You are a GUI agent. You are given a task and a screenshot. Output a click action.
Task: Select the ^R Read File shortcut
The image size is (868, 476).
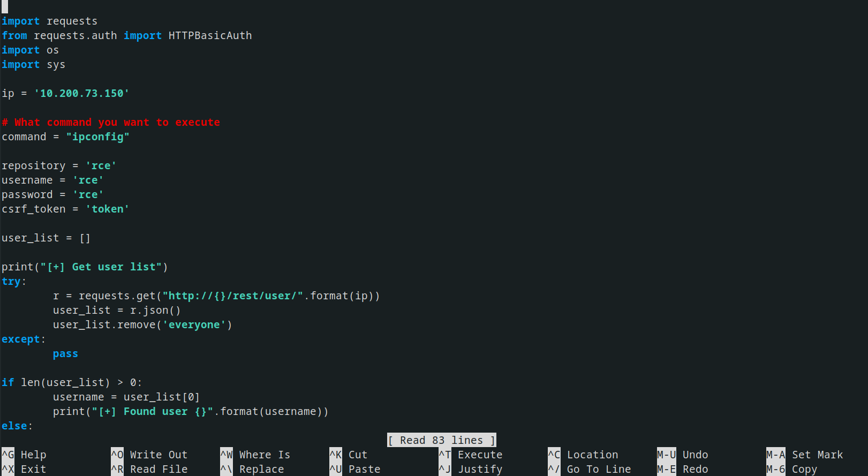point(149,469)
